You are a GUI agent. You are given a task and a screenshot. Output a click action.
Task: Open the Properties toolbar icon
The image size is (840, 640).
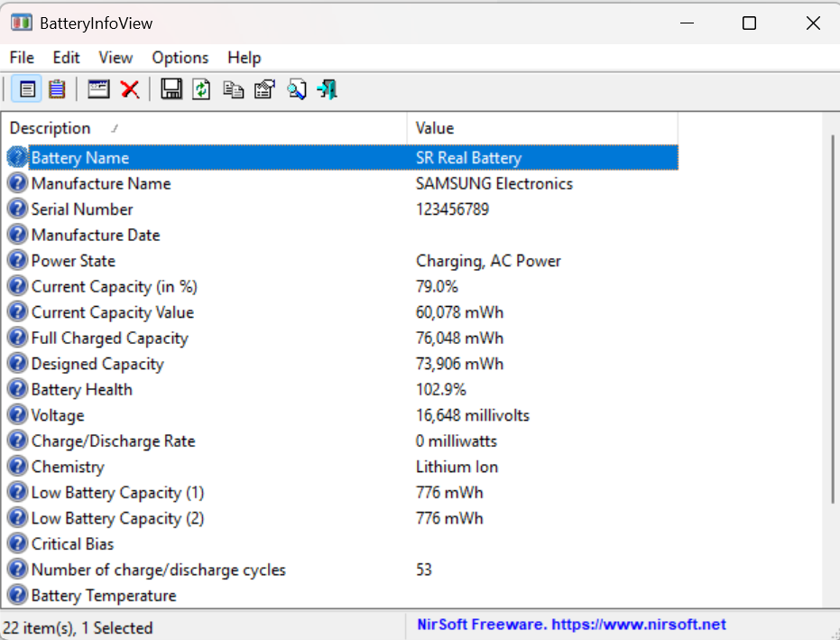(264, 89)
